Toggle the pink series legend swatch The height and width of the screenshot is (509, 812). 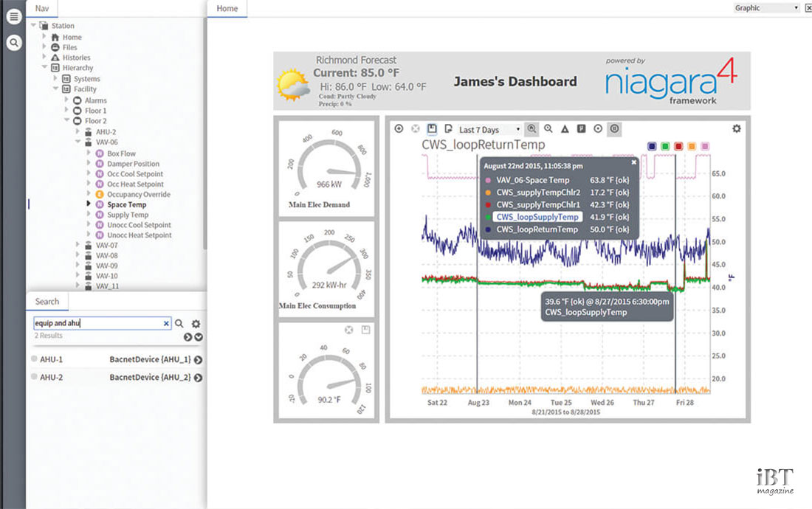pos(705,146)
